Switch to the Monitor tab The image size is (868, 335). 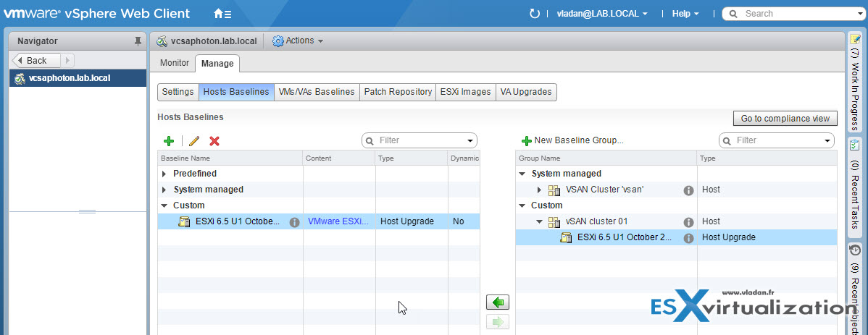tap(175, 64)
